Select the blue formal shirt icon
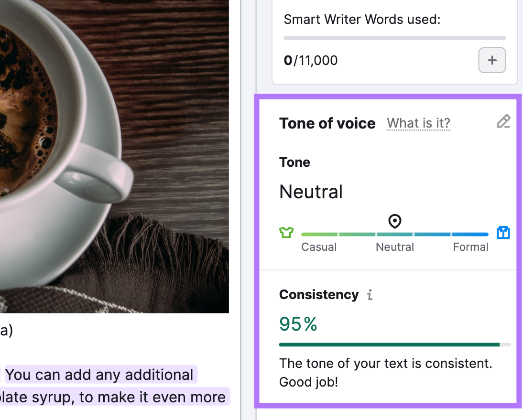 tap(503, 233)
